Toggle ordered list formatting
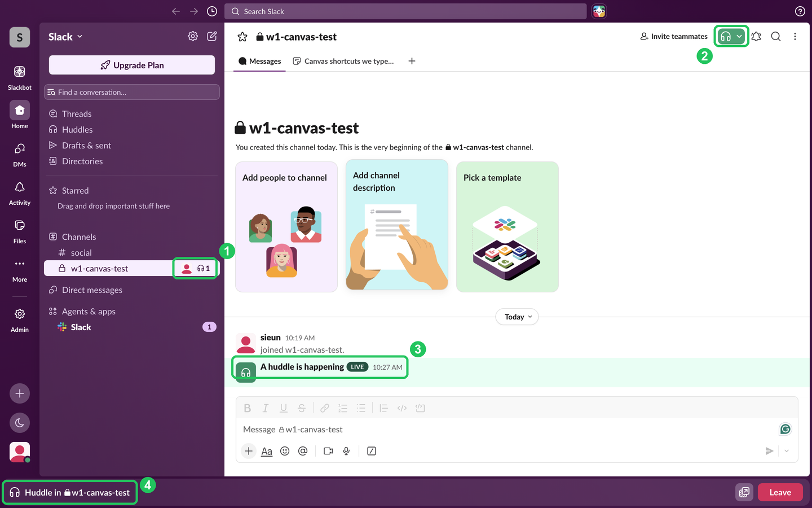812x508 pixels. [x=343, y=408]
